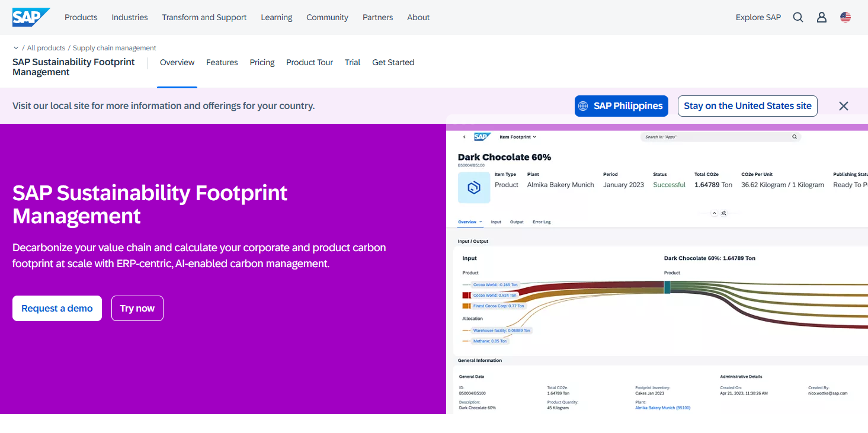Click Explore SAP in the header

[x=758, y=17]
